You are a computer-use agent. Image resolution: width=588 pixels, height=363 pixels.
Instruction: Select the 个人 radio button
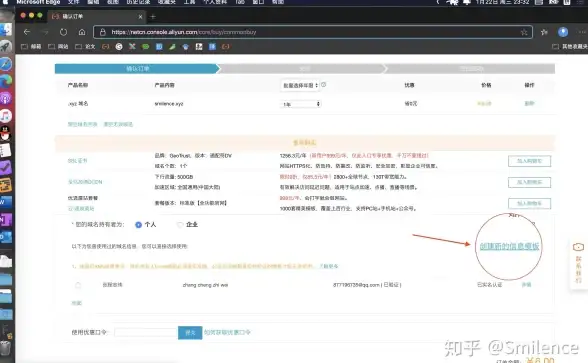point(138,225)
